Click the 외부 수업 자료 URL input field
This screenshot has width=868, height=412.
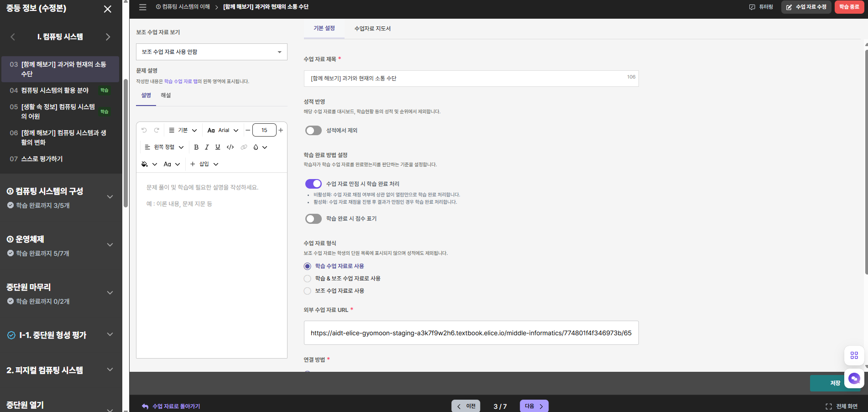tap(471, 333)
